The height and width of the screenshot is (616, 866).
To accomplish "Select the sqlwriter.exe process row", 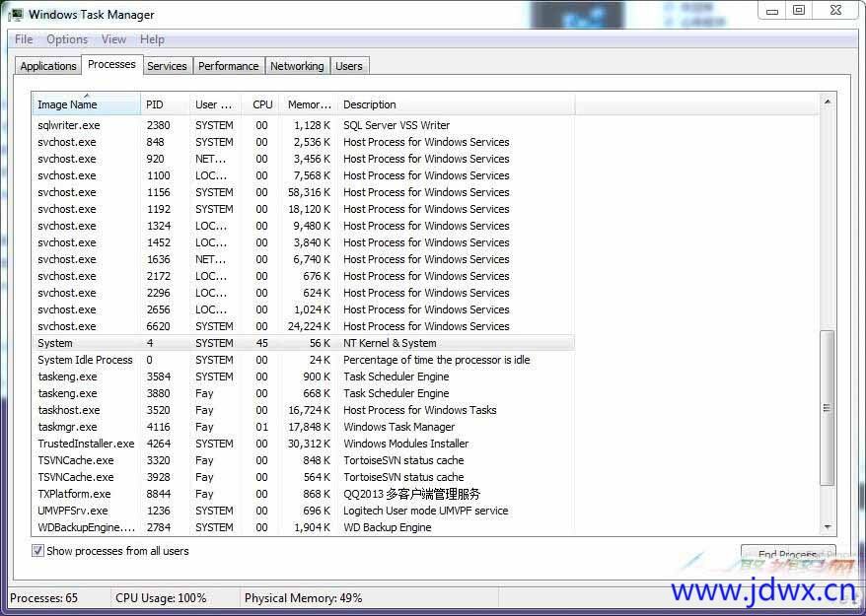I will (x=69, y=125).
